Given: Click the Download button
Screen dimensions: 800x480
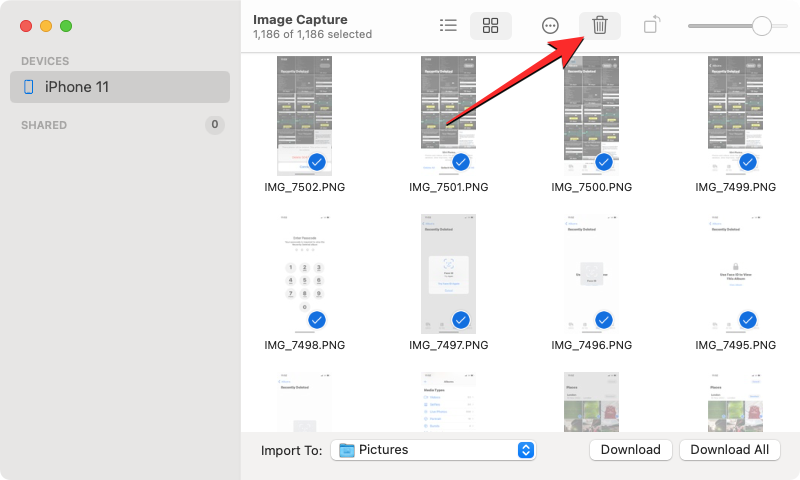Looking at the screenshot, I should [630, 450].
